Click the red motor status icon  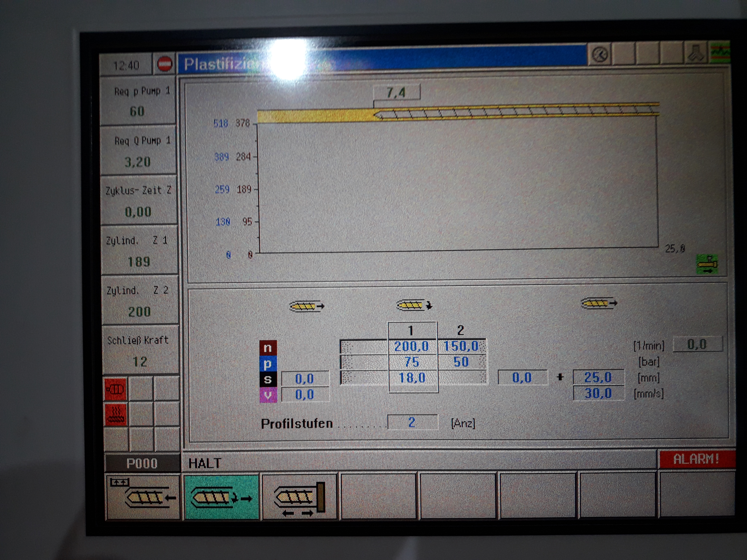point(115,389)
